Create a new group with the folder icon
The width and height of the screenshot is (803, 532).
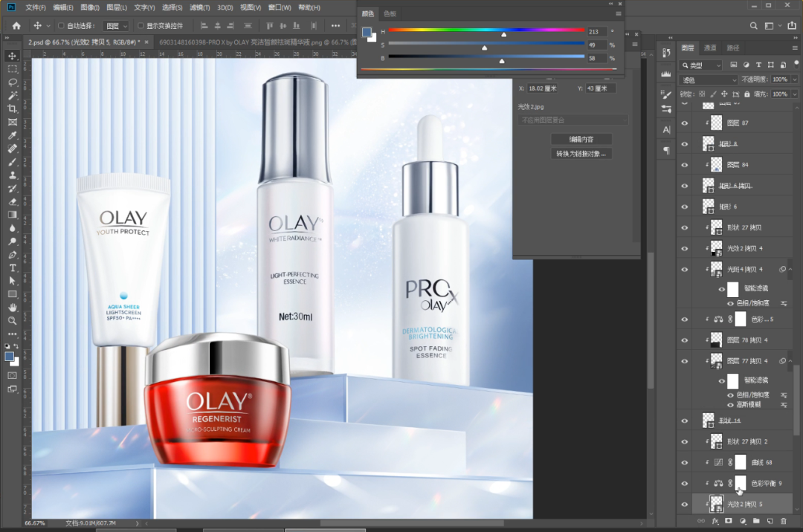click(x=756, y=521)
